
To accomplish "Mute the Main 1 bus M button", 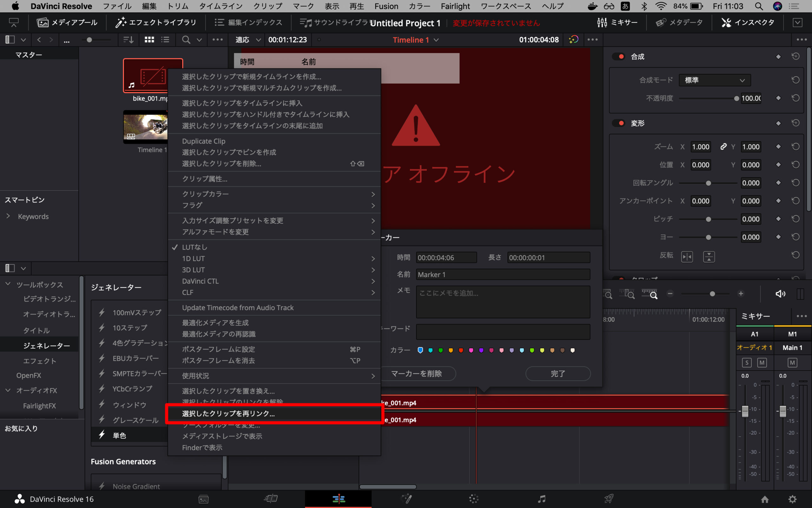I will pyautogui.click(x=792, y=363).
